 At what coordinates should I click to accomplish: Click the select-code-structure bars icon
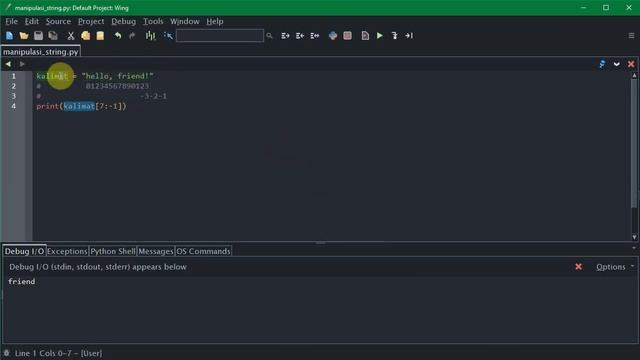coord(150,36)
